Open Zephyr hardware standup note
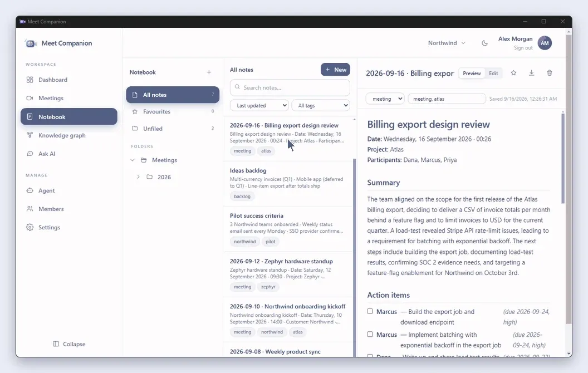 [x=288, y=274]
